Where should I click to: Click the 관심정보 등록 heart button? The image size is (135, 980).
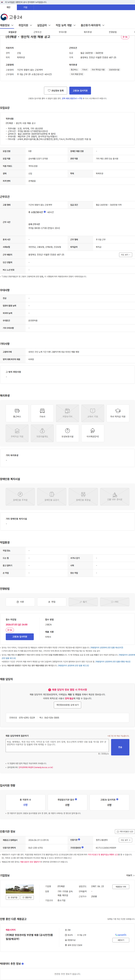tap(56, 91)
